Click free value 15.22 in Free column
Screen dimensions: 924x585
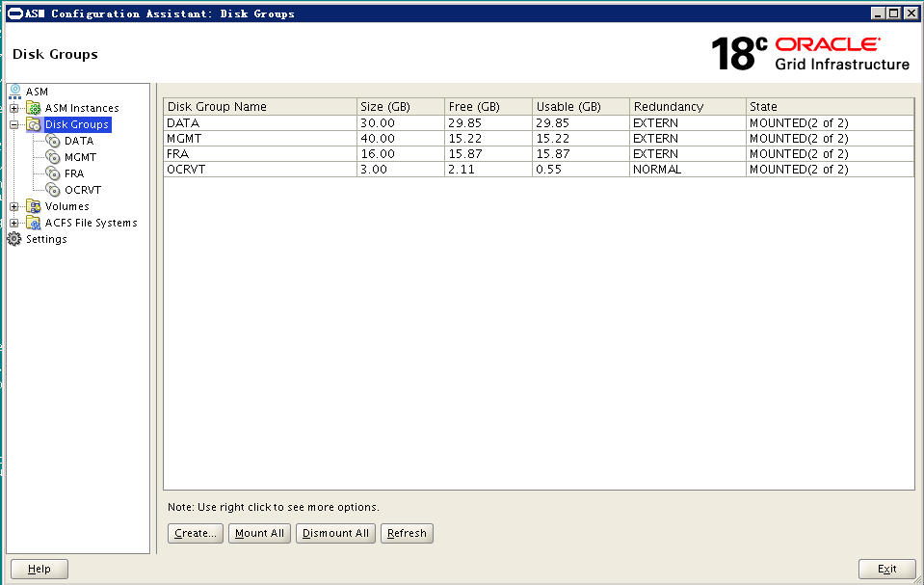pyautogui.click(x=488, y=139)
